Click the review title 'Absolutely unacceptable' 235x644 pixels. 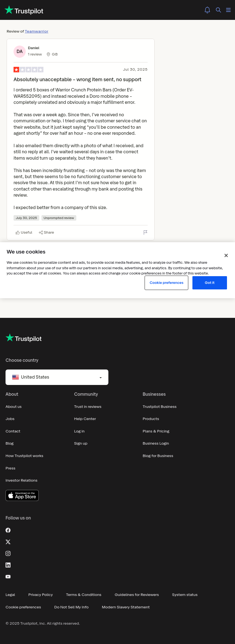click(x=77, y=80)
